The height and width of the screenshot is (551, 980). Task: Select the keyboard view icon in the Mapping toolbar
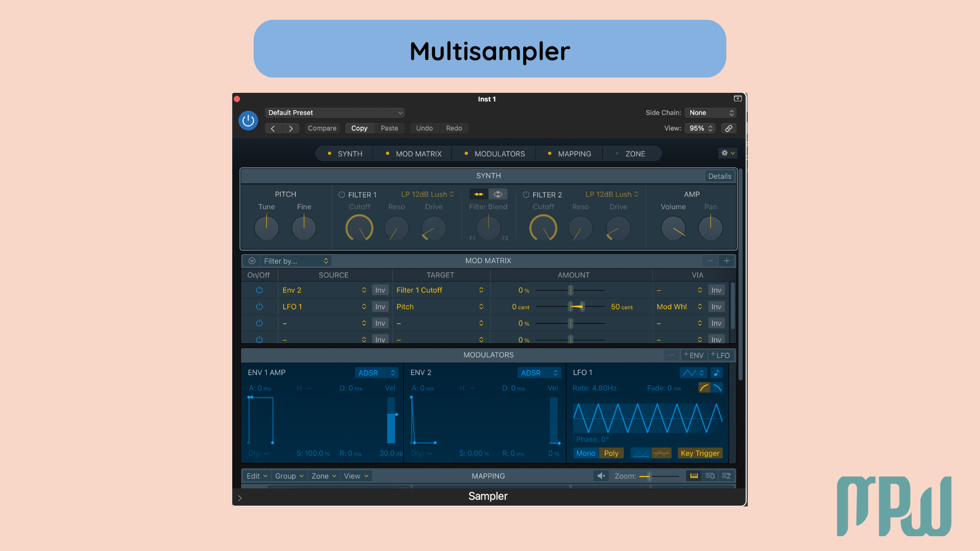click(693, 475)
